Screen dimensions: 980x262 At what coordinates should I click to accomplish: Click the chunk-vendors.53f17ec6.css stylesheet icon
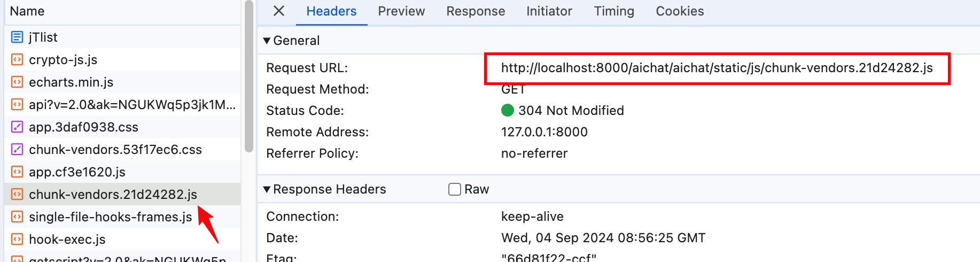click(x=17, y=150)
